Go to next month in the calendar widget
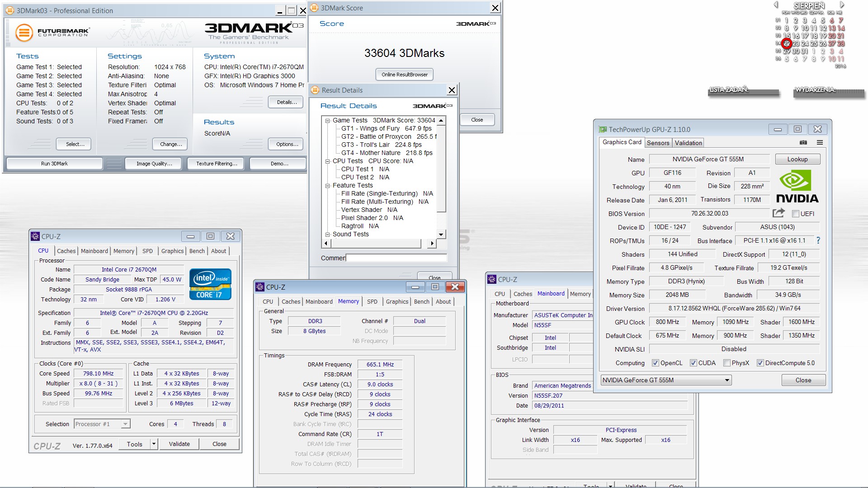This screenshot has height=488, width=868. pyautogui.click(x=842, y=5)
